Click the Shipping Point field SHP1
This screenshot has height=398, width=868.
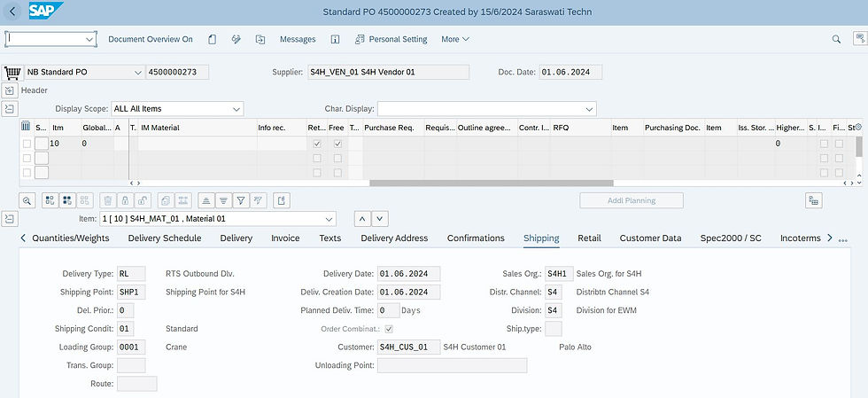[131, 293]
